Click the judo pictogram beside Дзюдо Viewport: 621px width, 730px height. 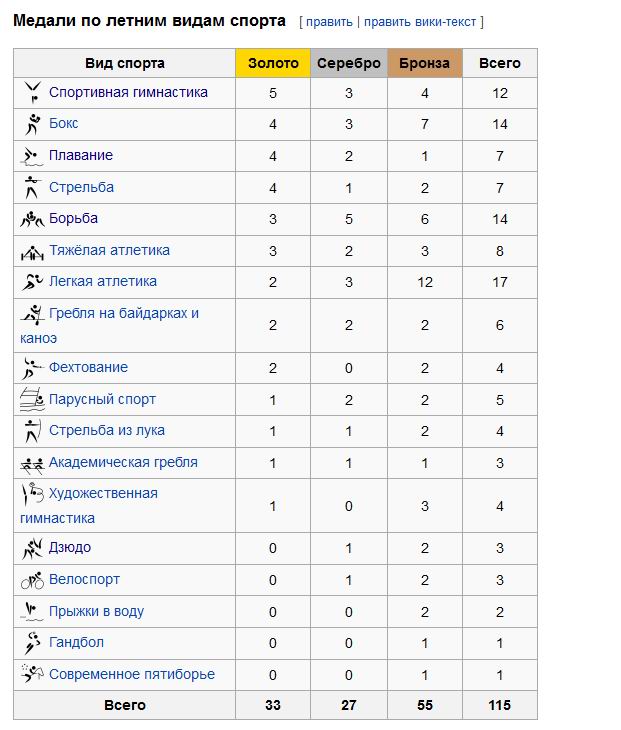click(x=32, y=548)
